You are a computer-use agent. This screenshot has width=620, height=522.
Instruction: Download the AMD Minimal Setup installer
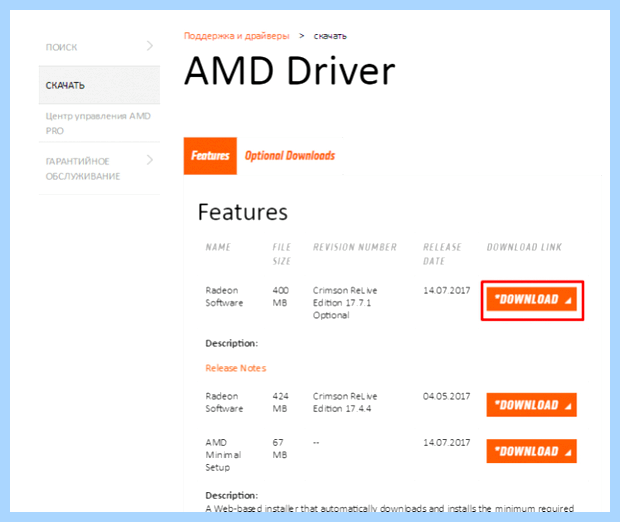pos(531,451)
